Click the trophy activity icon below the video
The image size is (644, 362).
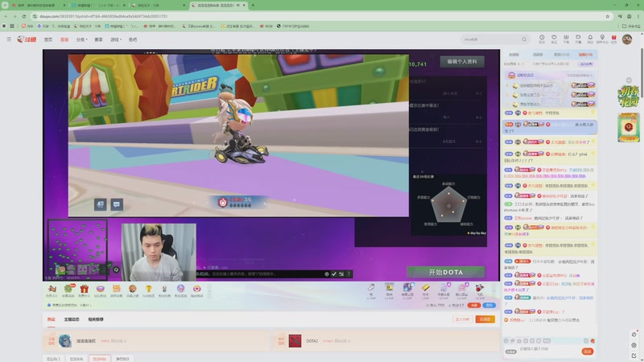coord(148,290)
